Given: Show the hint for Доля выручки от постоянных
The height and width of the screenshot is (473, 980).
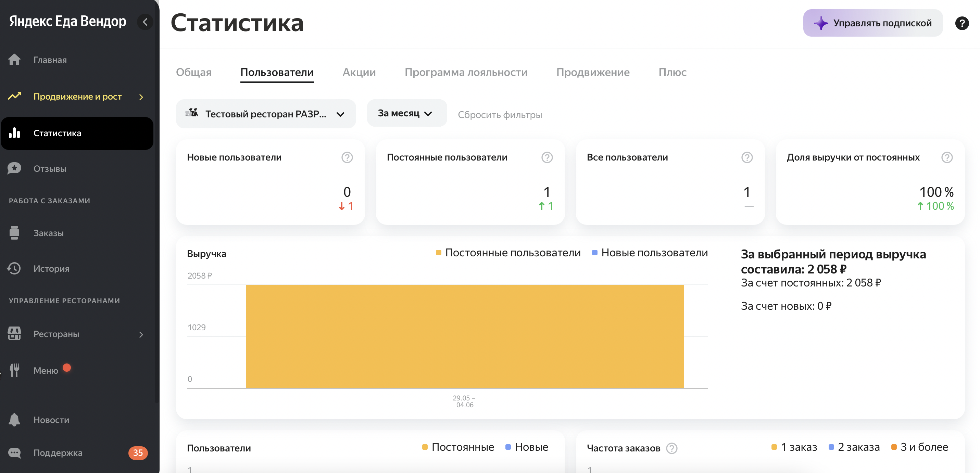Looking at the screenshot, I should (946, 157).
